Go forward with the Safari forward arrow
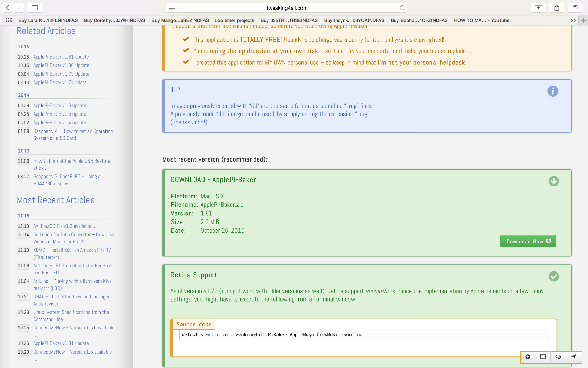Image resolution: width=588 pixels, height=368 pixels. coord(19,7)
